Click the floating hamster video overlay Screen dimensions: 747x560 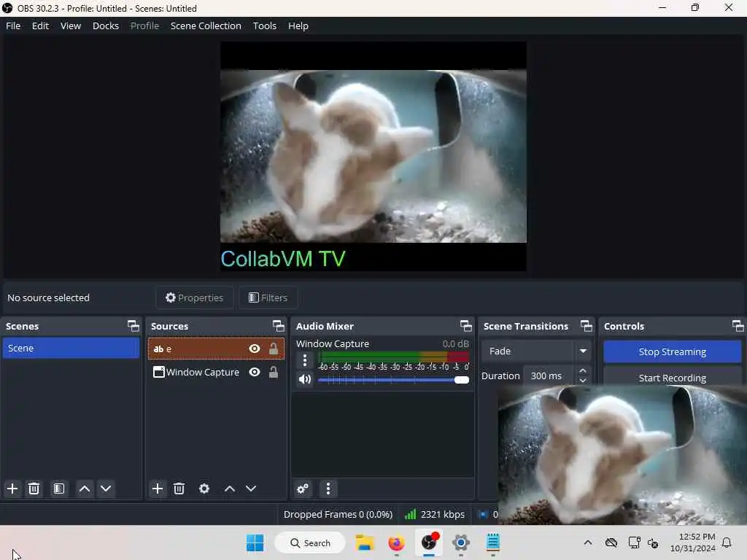pyautogui.click(x=622, y=455)
